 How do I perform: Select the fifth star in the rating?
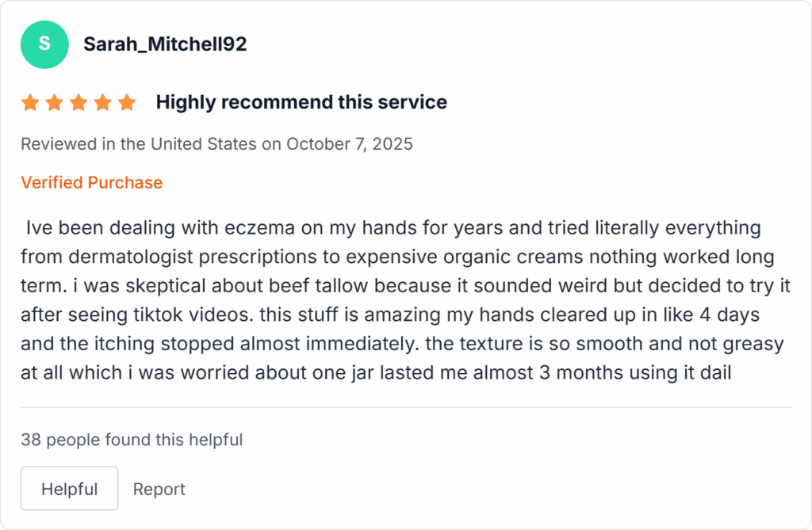click(127, 101)
